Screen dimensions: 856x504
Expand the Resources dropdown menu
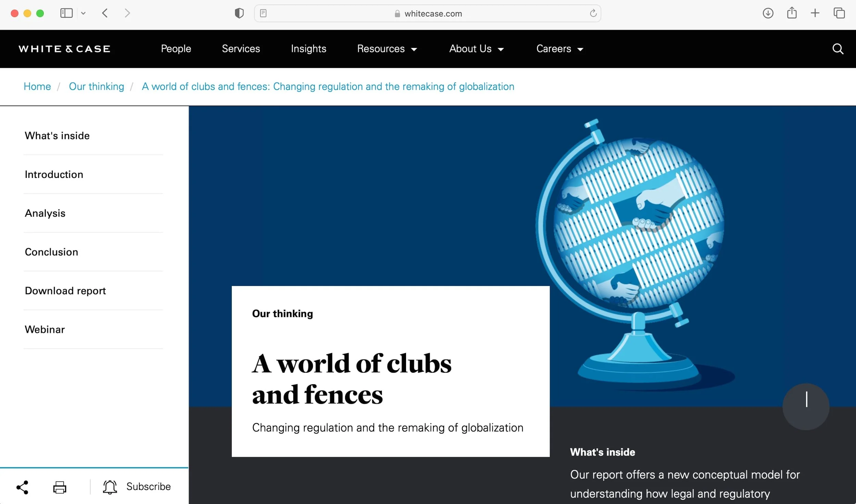tap(387, 49)
